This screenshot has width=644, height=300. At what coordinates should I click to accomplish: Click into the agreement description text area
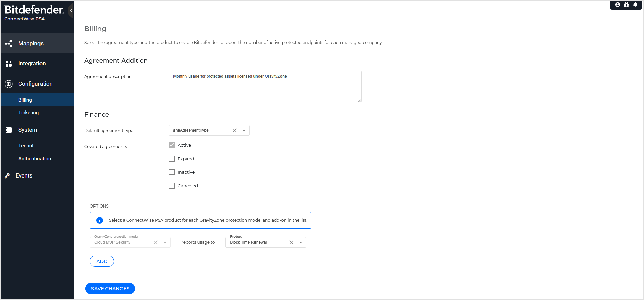pyautogui.click(x=265, y=86)
